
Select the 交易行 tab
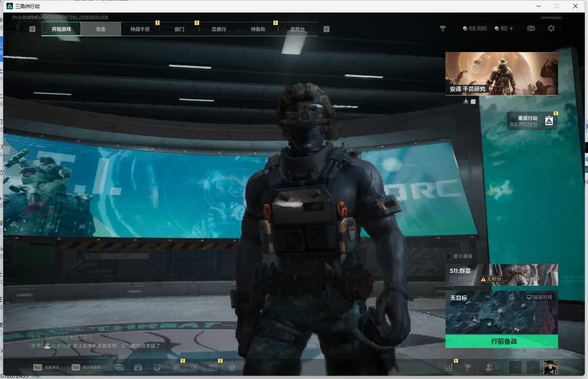pyautogui.click(x=218, y=29)
